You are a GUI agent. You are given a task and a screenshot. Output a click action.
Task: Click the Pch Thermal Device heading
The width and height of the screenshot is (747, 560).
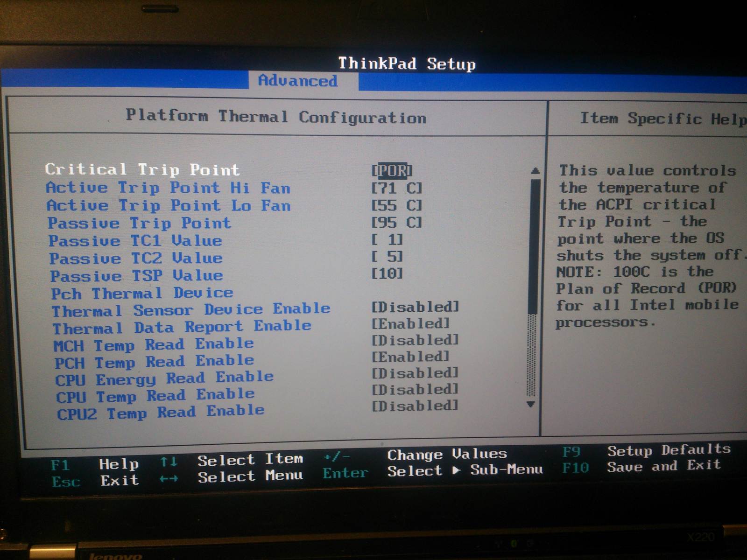[142, 293]
